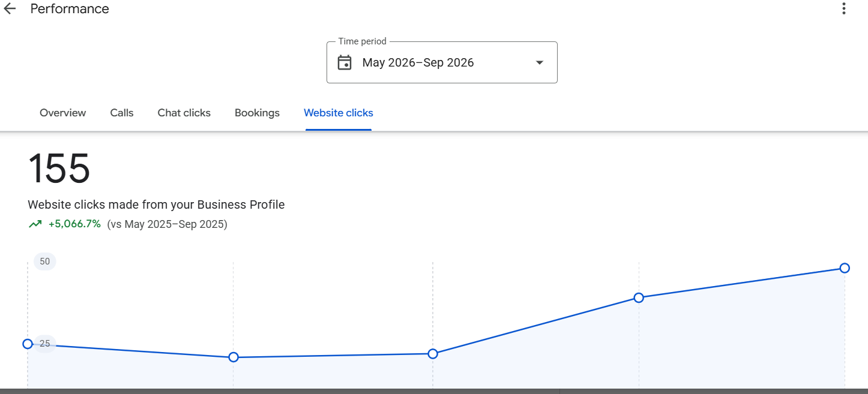868x394 pixels.
Task: Expand the Time period dropdown arrow
Action: [x=539, y=62]
